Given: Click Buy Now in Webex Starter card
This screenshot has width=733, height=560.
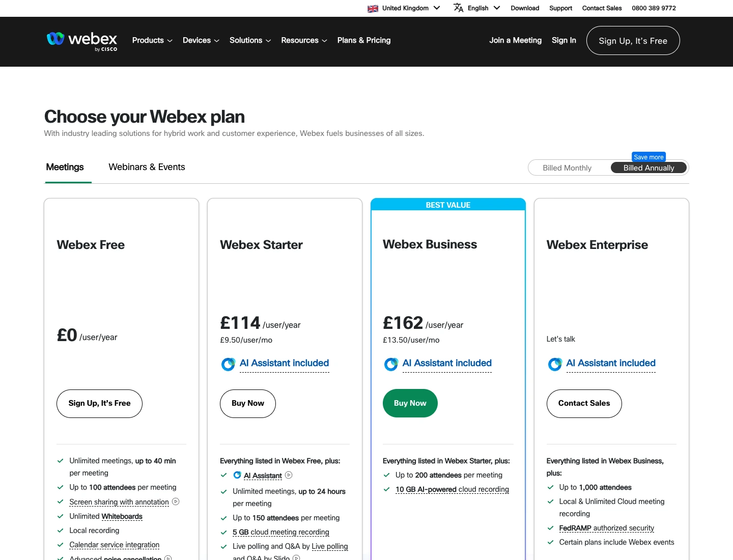Looking at the screenshot, I should click(248, 404).
